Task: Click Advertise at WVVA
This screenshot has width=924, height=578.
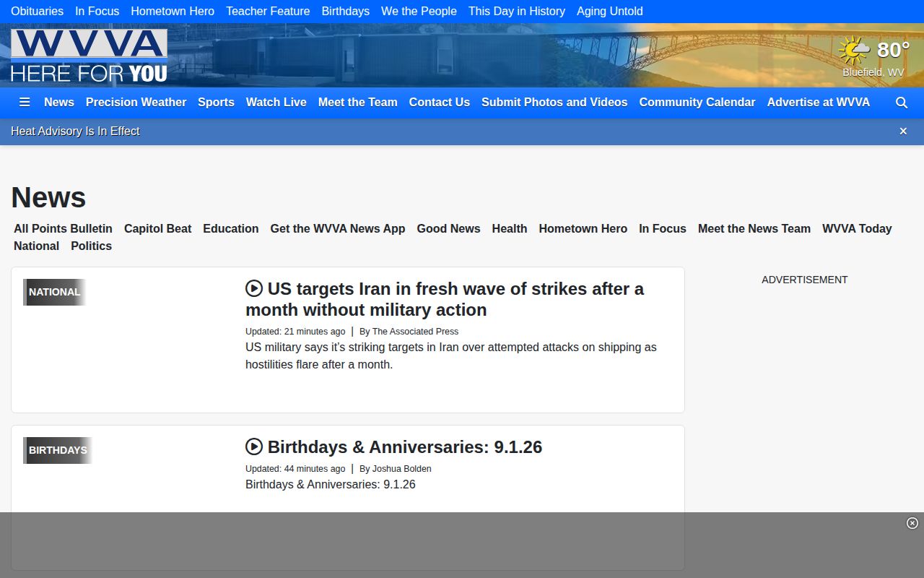Action: tap(819, 103)
